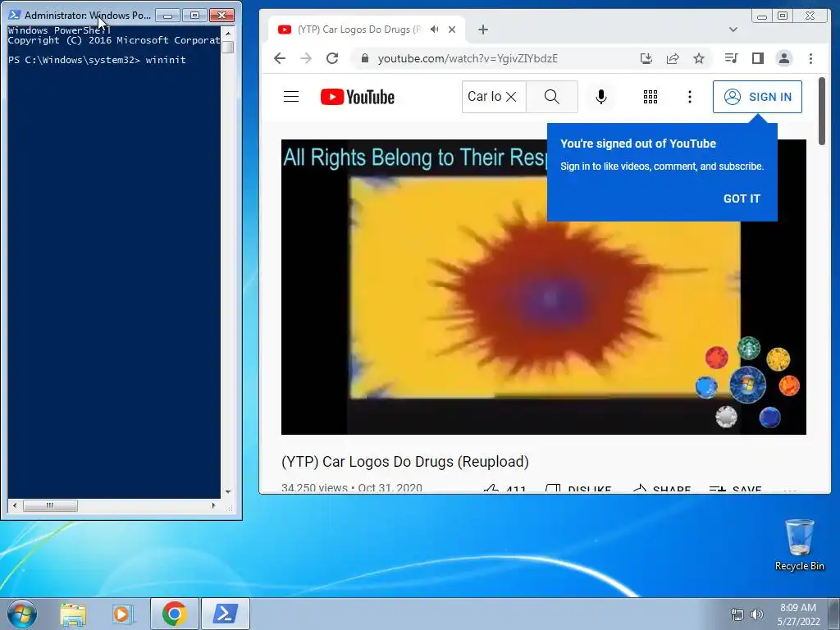The width and height of the screenshot is (840, 630).
Task: Click PowerShell scroll-up arrow
Action: [x=228, y=33]
